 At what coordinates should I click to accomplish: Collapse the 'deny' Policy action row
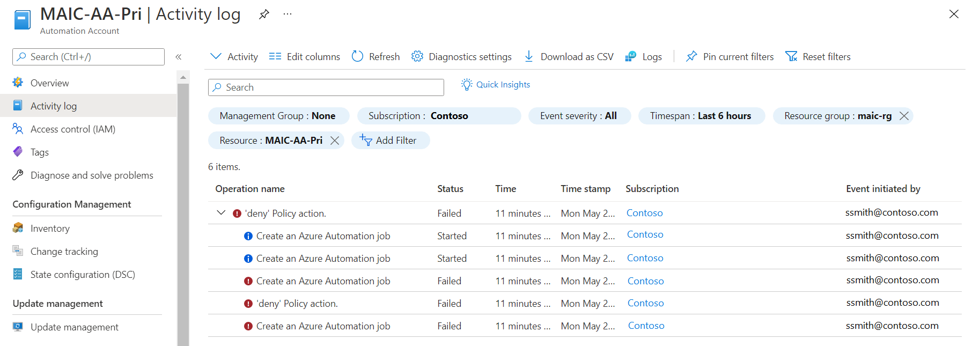click(x=221, y=213)
